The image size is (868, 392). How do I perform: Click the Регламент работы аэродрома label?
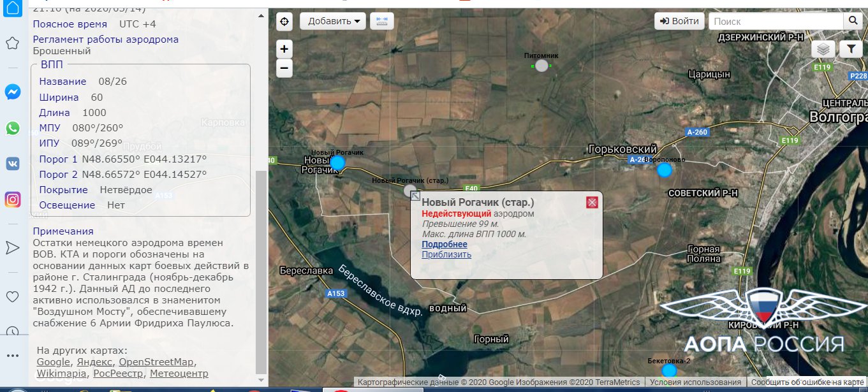pos(106,40)
